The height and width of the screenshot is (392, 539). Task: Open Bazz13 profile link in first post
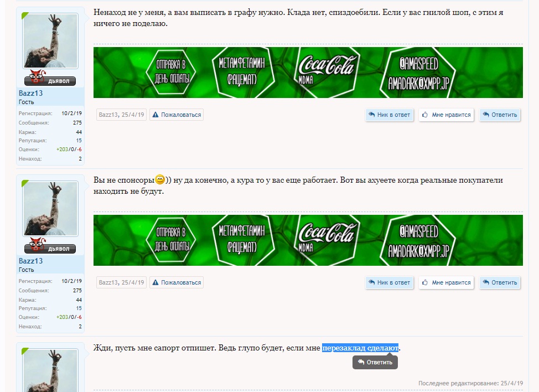point(30,93)
